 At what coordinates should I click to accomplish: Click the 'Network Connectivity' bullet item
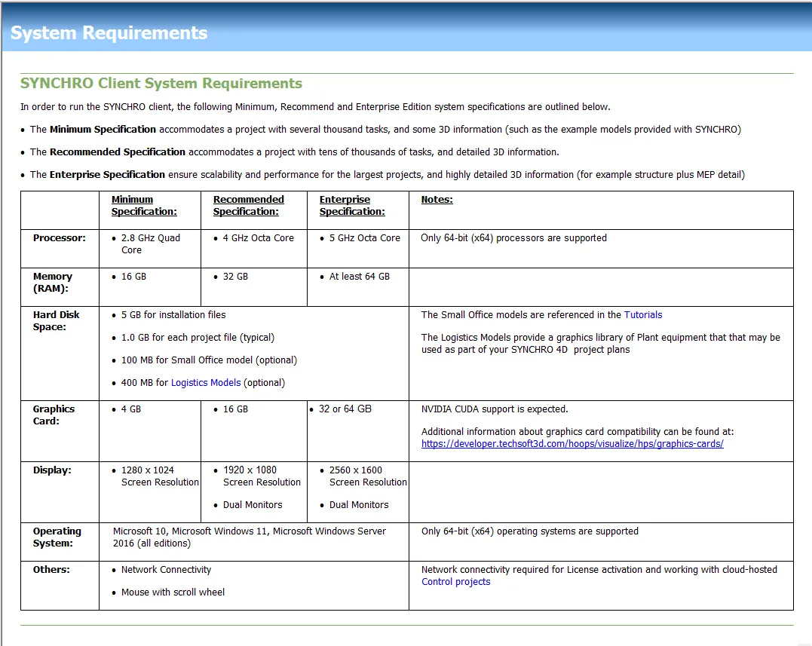(166, 569)
